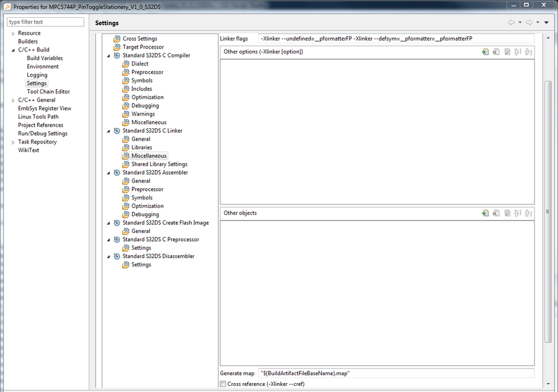Select Build Variables page

pyautogui.click(x=45, y=58)
